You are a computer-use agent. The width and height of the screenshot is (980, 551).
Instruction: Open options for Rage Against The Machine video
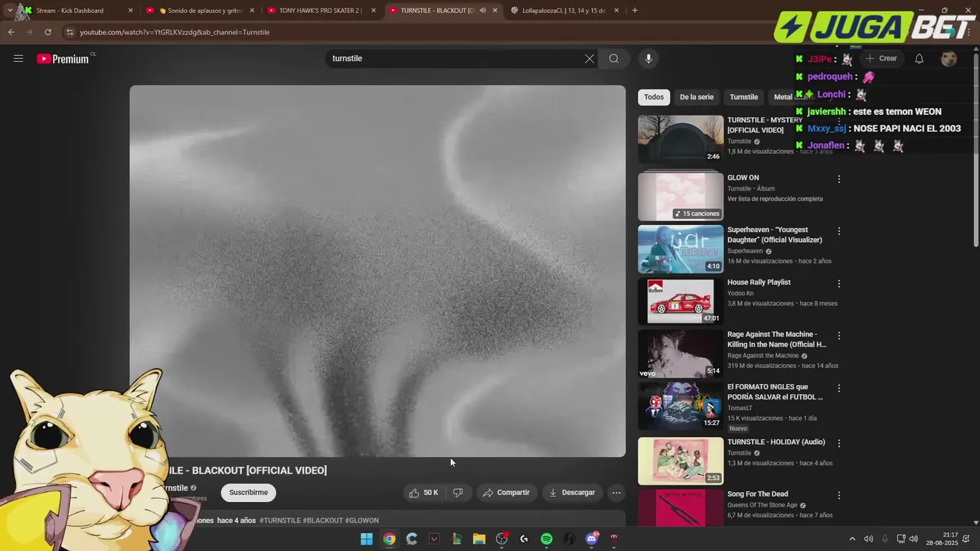tap(839, 336)
